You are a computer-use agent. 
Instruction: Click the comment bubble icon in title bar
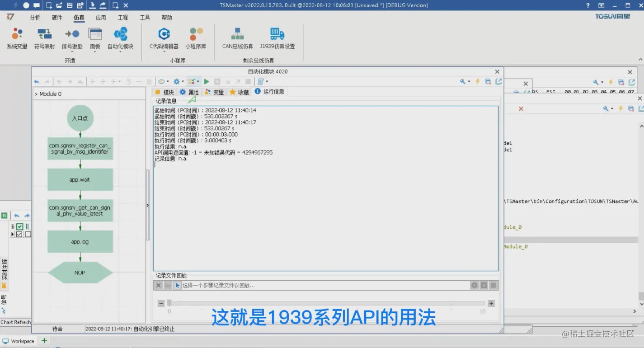(x=37, y=5)
